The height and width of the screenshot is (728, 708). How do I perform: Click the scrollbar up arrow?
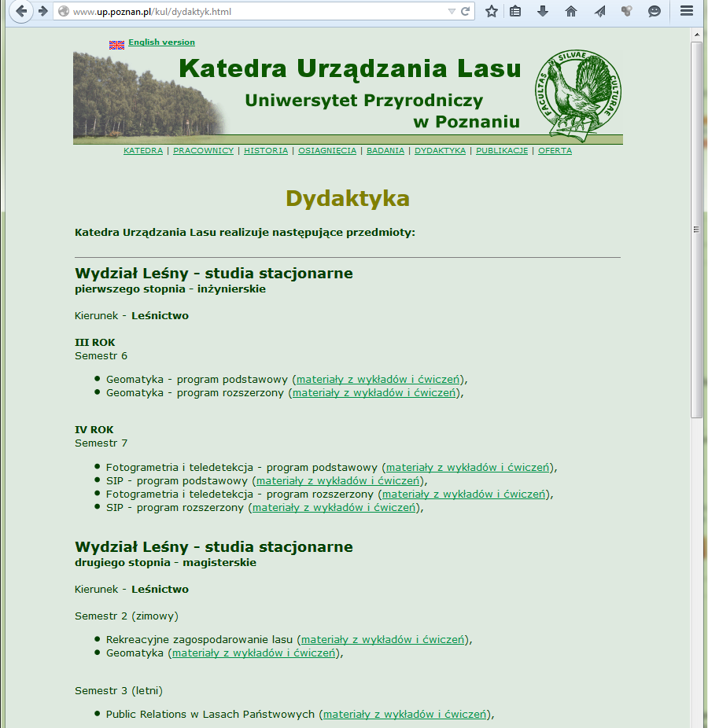[x=696, y=35]
